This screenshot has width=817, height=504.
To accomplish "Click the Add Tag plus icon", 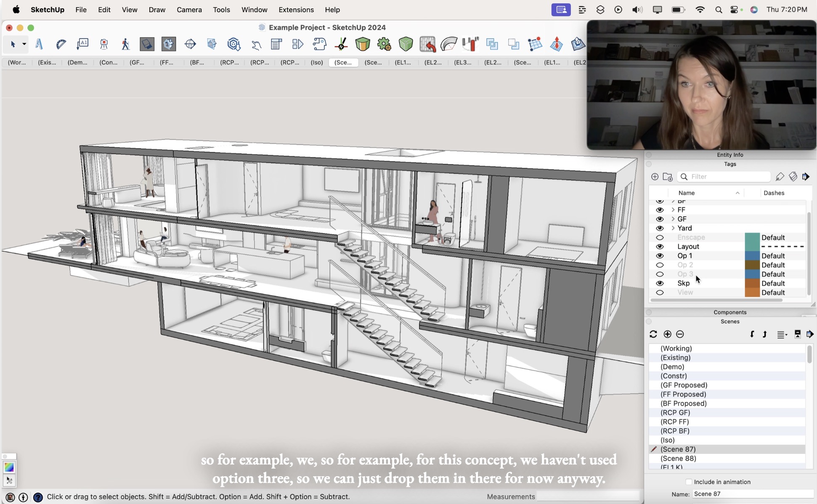I will [x=655, y=177].
